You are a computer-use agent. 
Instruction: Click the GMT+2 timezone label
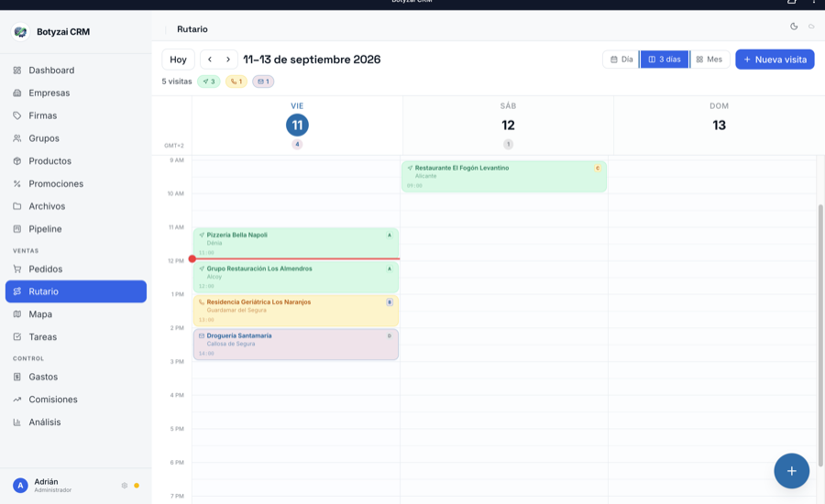click(173, 146)
